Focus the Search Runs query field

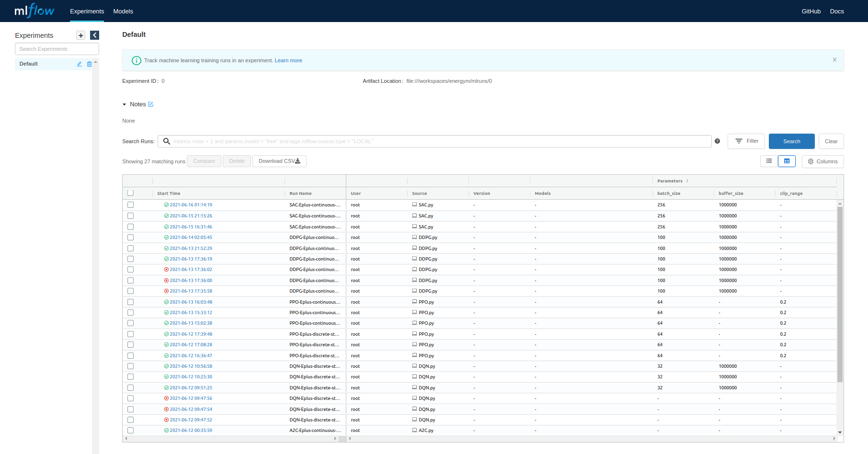[x=434, y=141]
